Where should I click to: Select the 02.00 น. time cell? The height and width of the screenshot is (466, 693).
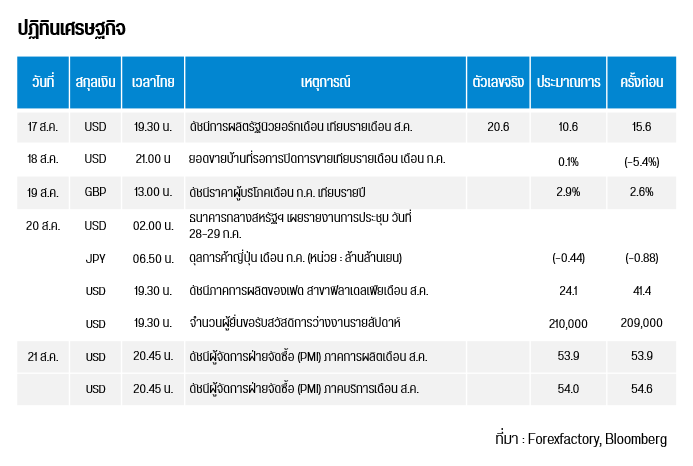click(x=153, y=226)
